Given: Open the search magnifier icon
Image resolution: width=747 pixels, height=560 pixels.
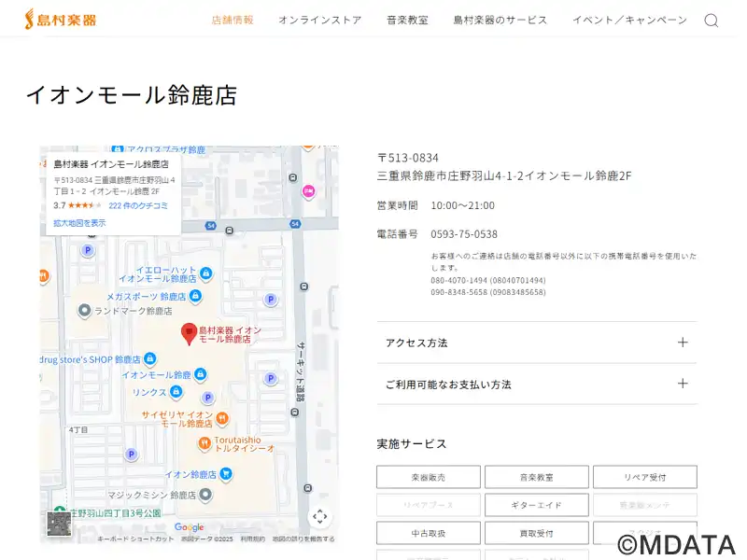Looking at the screenshot, I should coord(711,21).
